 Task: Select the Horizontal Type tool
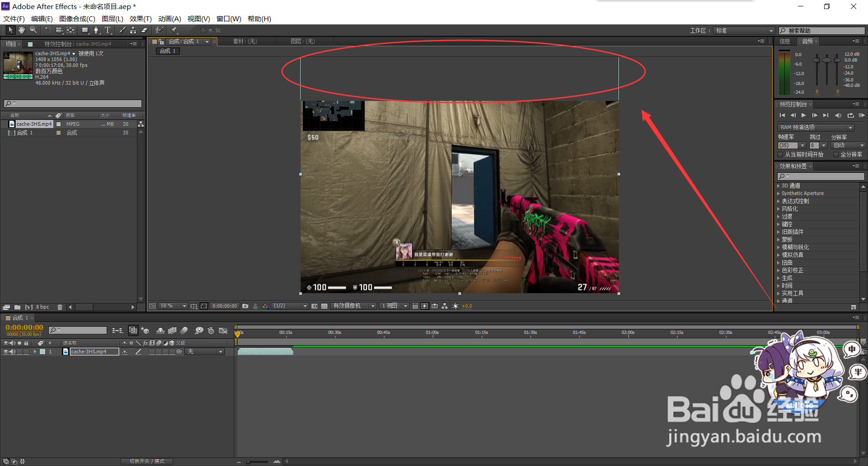[x=108, y=30]
